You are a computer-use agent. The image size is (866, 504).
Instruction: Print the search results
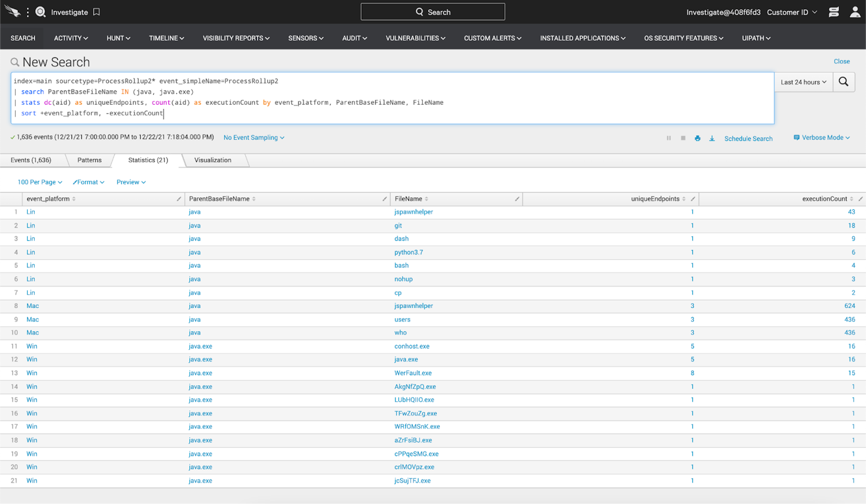coord(697,138)
